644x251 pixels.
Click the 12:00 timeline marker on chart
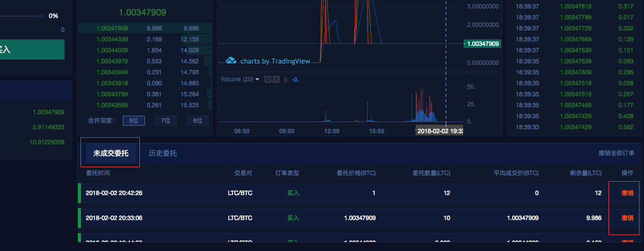(x=332, y=131)
